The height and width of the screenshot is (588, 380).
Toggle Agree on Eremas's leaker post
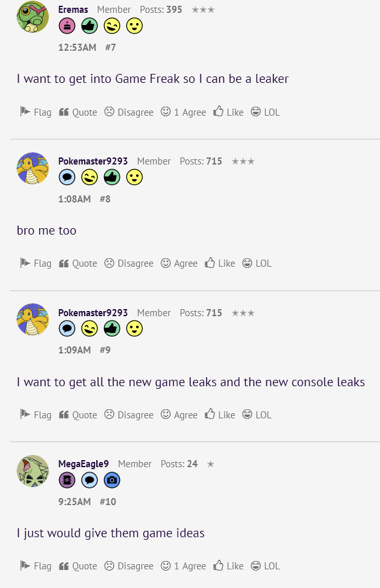click(x=183, y=112)
